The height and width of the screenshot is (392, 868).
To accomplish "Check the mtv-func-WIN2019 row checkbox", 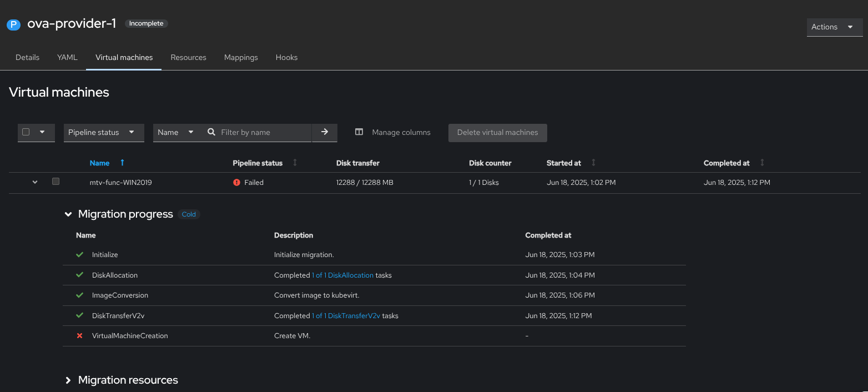I will pos(55,181).
